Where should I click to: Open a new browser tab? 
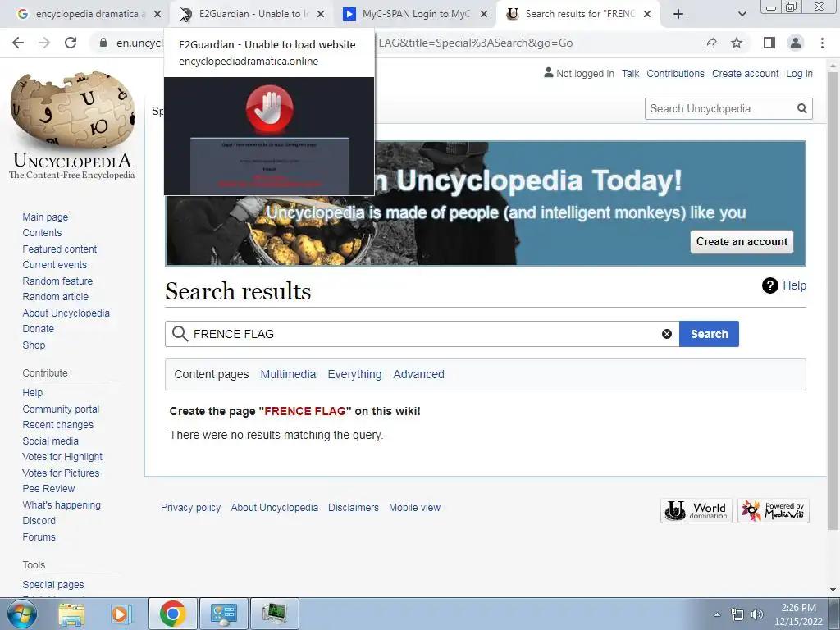[x=678, y=14]
